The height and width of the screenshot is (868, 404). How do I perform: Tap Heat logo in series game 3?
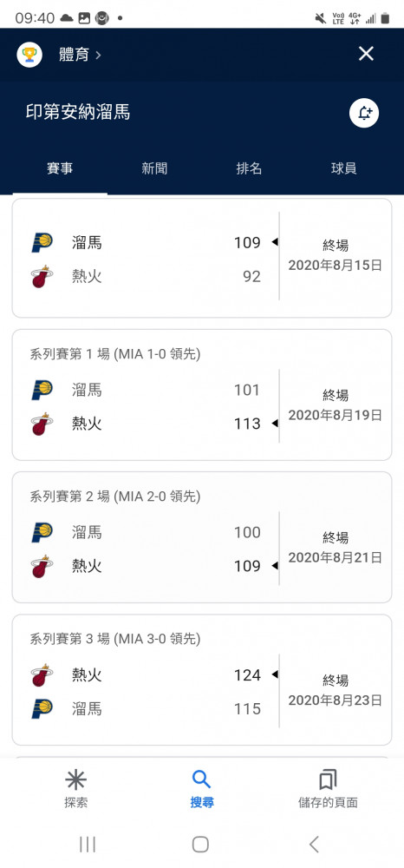tap(42, 675)
